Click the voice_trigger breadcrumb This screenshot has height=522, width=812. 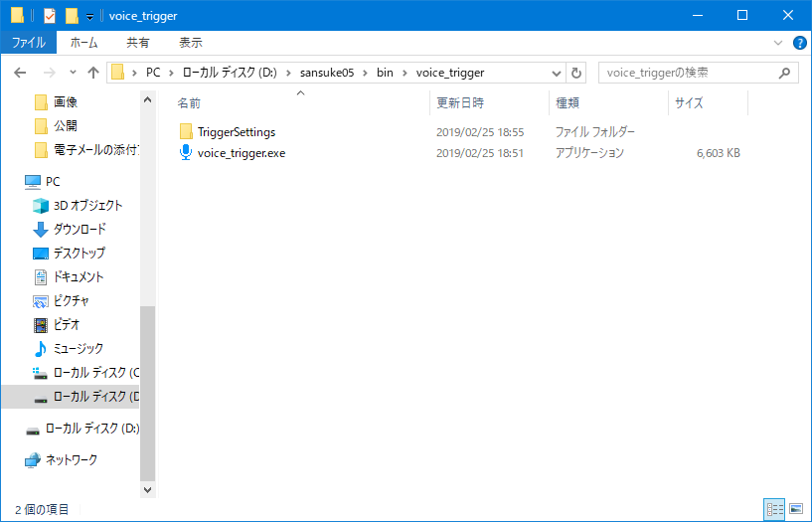click(450, 73)
